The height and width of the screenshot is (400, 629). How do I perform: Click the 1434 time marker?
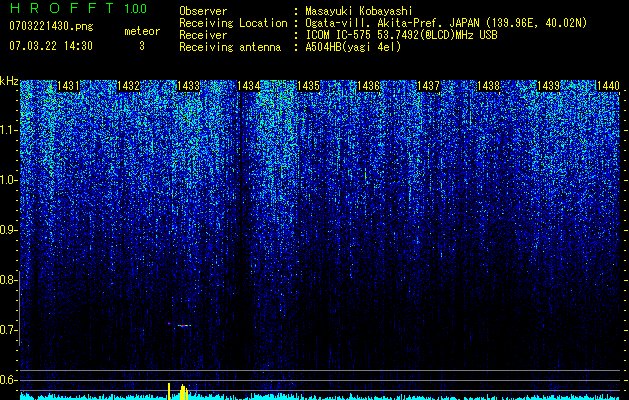(x=248, y=86)
